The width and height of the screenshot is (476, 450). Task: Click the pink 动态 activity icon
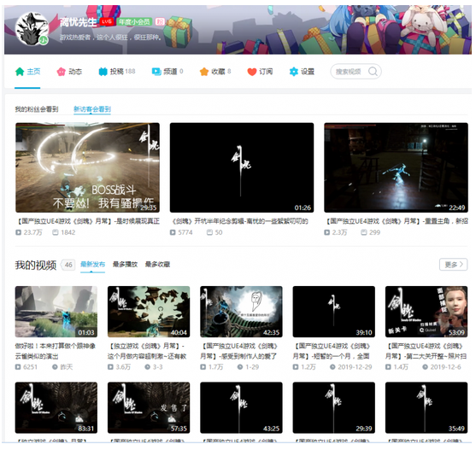point(61,72)
